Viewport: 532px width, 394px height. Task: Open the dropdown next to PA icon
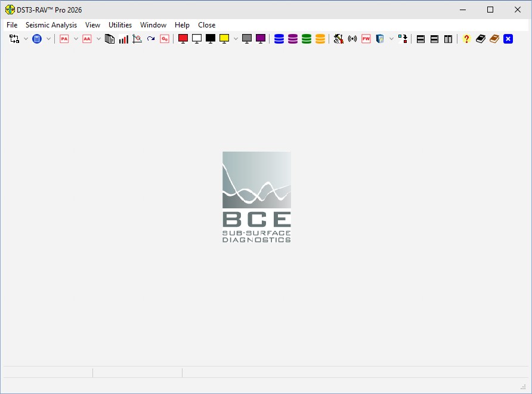tap(76, 39)
